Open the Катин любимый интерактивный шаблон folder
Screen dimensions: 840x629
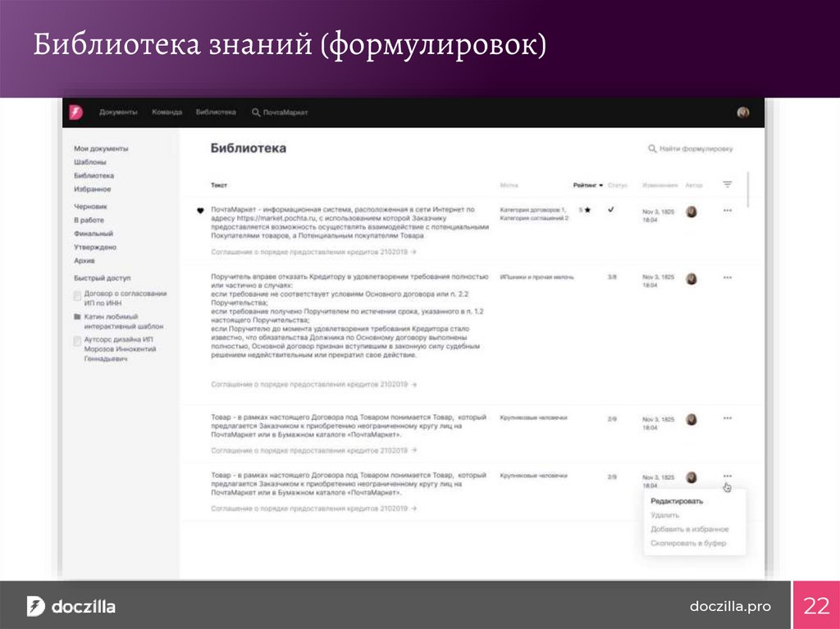124,321
